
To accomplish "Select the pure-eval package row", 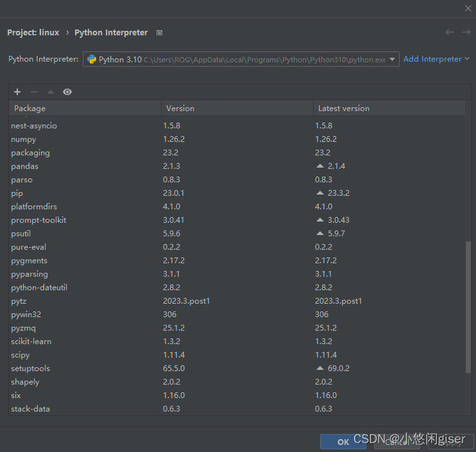I will (237, 247).
